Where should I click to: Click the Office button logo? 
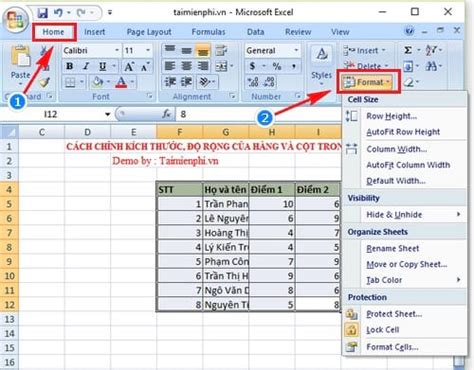tap(15, 19)
